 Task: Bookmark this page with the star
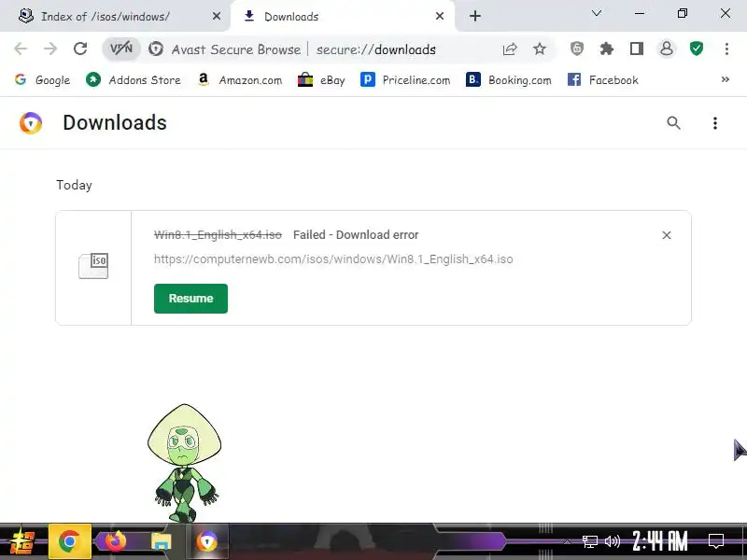click(540, 49)
